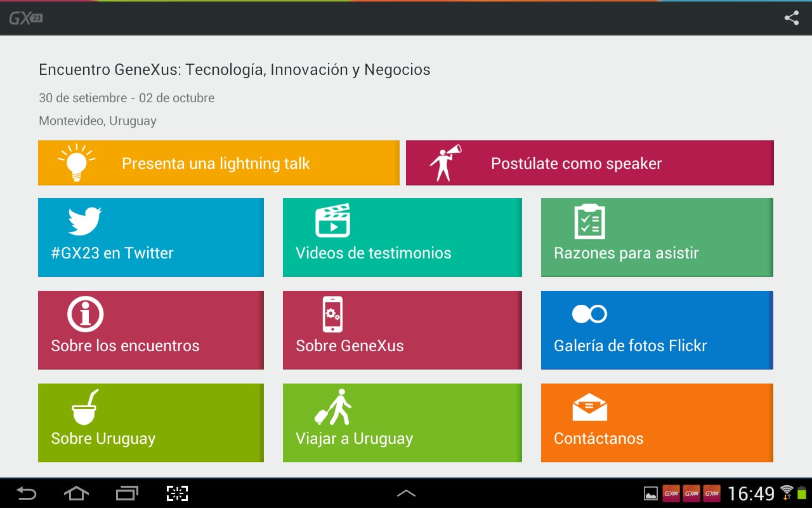The image size is (812, 508).
Task: Tap the Twitter bird icon
Action: pyautogui.click(x=85, y=222)
